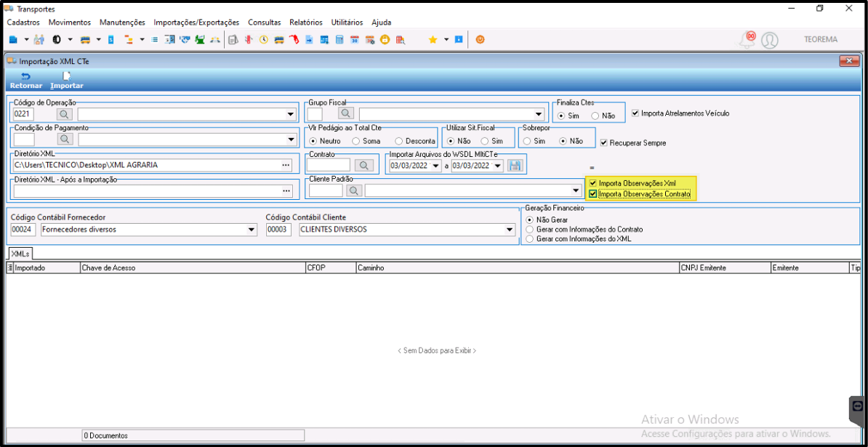The image size is (868, 447).
Task: Open the green chart toolbar icon
Action: point(200,40)
